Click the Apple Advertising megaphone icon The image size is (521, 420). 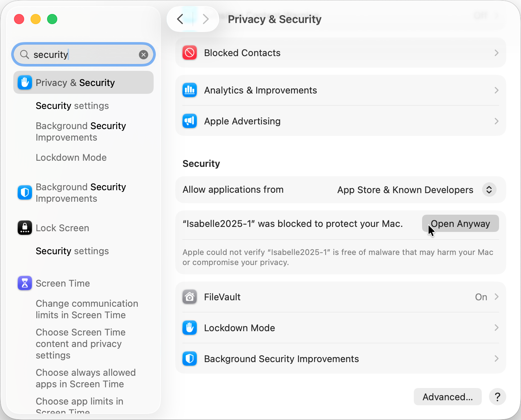click(190, 121)
